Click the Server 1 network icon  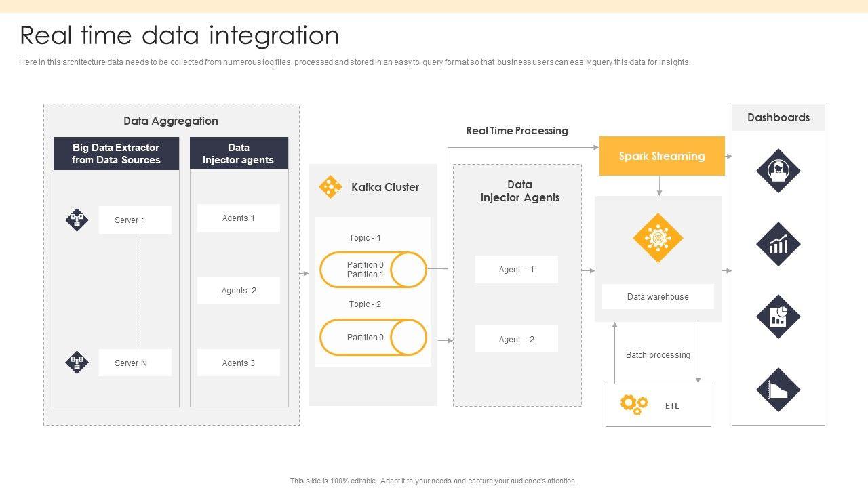pos(77,220)
